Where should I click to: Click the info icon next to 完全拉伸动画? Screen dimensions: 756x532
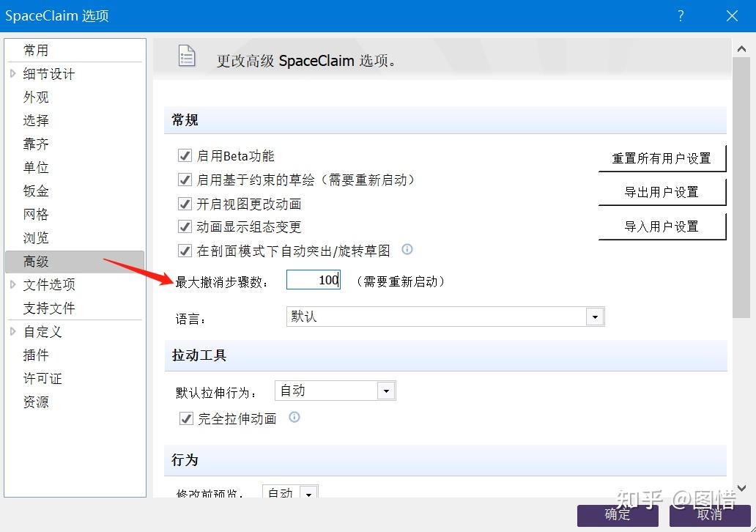coord(294,418)
